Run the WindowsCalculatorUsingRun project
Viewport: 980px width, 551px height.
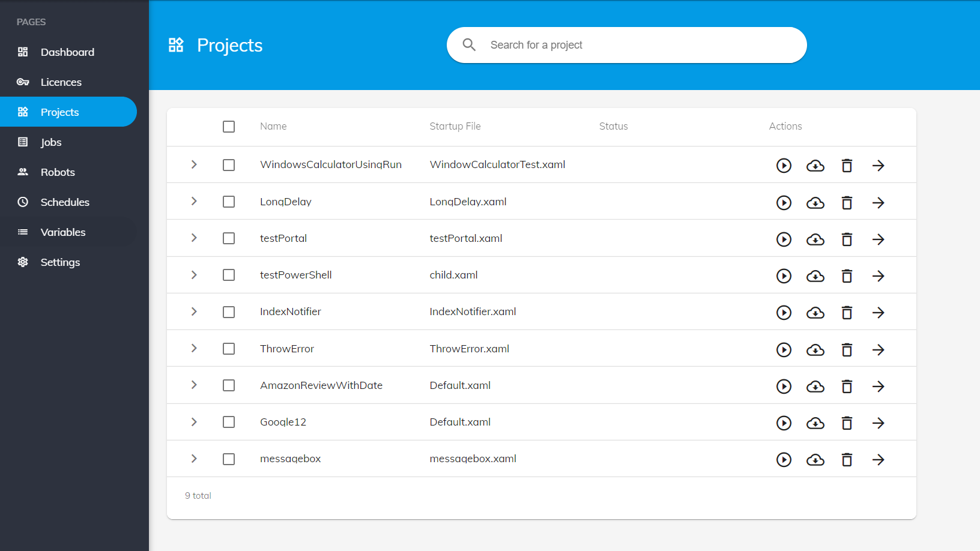tap(784, 166)
